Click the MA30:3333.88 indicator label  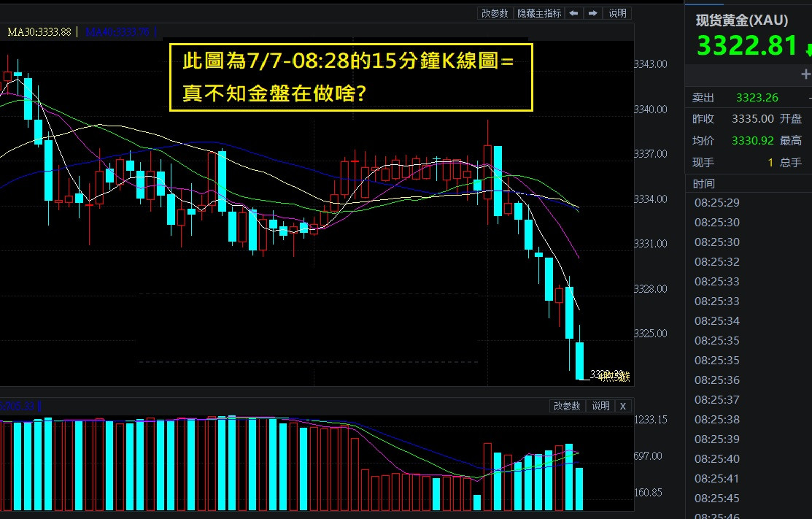[x=39, y=32]
